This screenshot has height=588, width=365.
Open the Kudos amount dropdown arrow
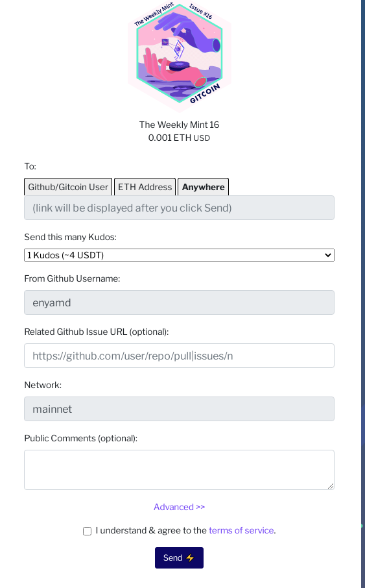pyautogui.click(x=328, y=255)
